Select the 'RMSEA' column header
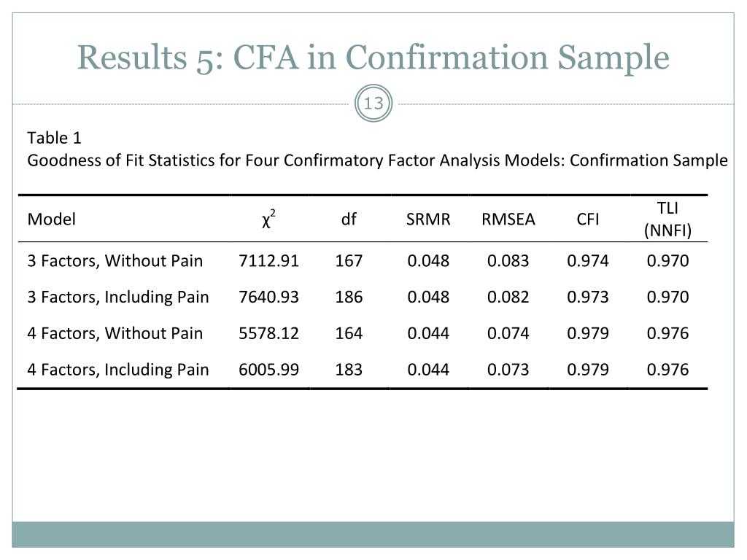The height and width of the screenshot is (560, 747). pos(508,219)
